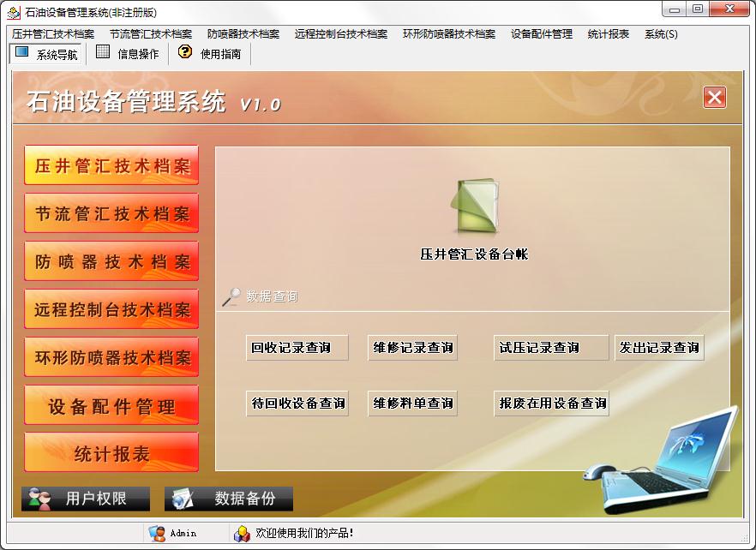Click the 压井管汇设备台帐 label
The image size is (756, 550).
475,254
